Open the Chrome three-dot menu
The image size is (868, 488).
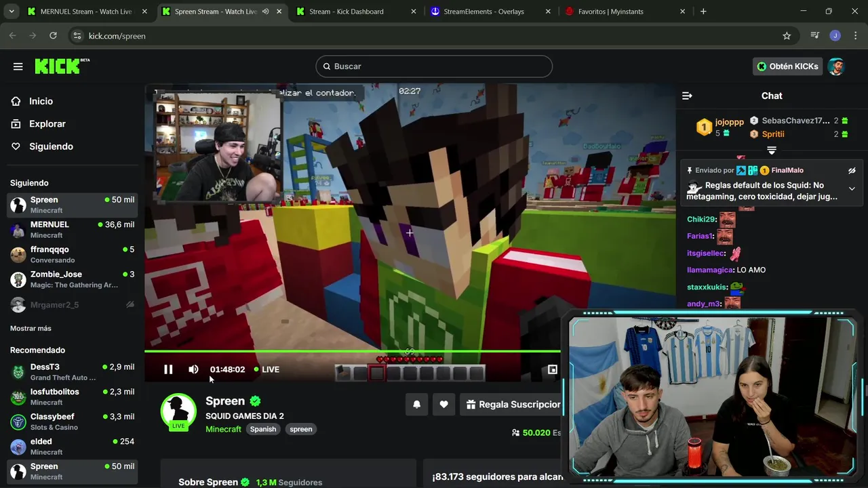pyautogui.click(x=854, y=36)
